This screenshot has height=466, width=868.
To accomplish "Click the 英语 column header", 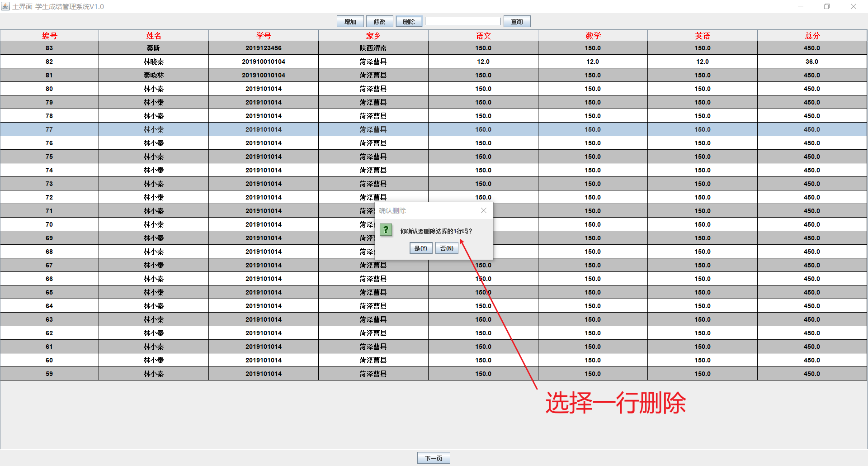I will (703, 36).
